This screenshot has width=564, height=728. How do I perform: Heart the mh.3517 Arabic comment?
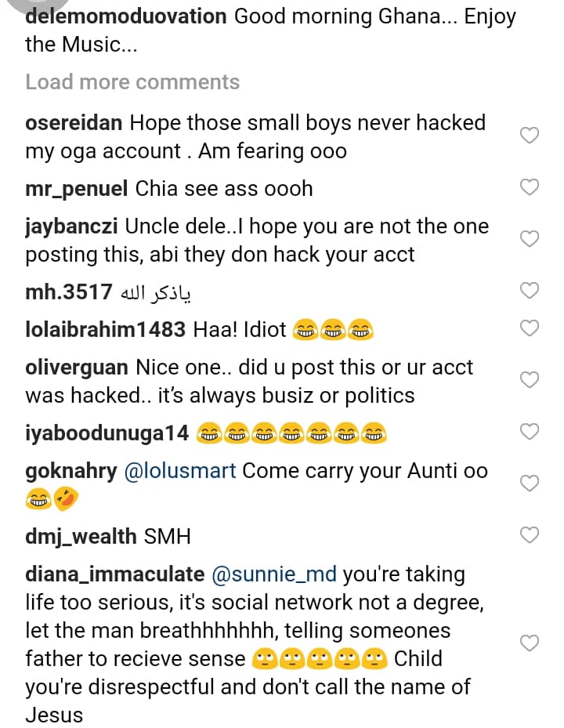tap(530, 291)
